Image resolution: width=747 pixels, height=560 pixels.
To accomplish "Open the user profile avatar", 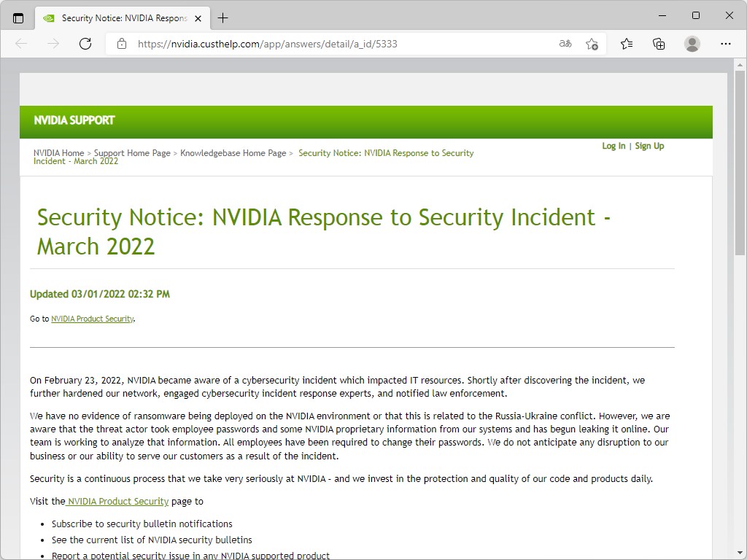I will coord(692,44).
